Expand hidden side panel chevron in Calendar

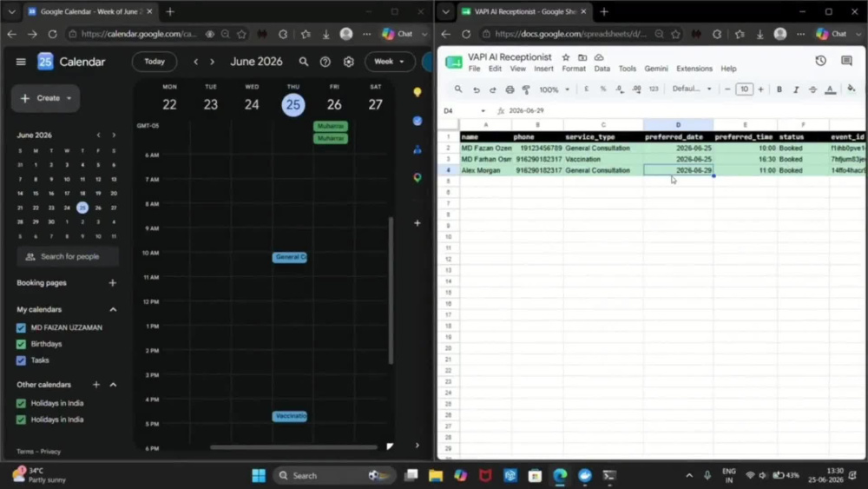pyautogui.click(x=418, y=446)
